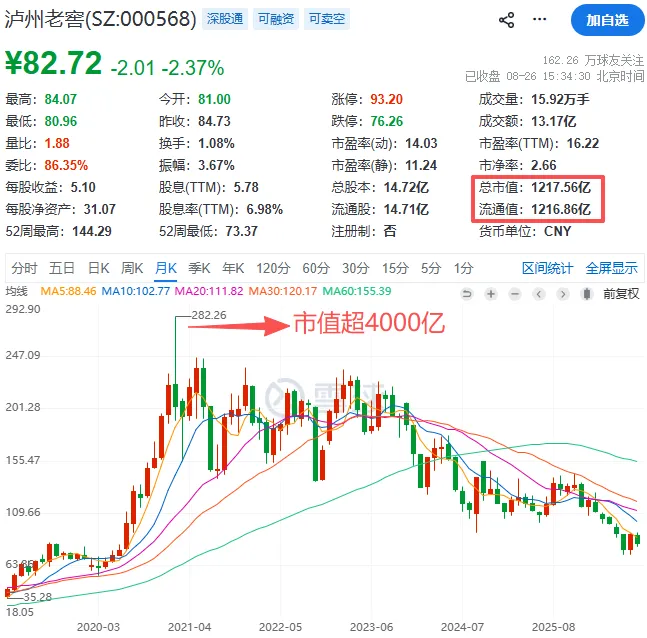Click the MA30:120.17 indicator label
Viewport: 647px width, 638px height.
coord(283,291)
